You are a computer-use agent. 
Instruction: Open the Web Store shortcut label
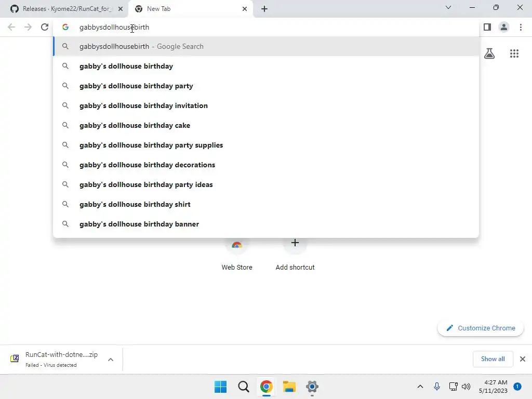(237, 267)
